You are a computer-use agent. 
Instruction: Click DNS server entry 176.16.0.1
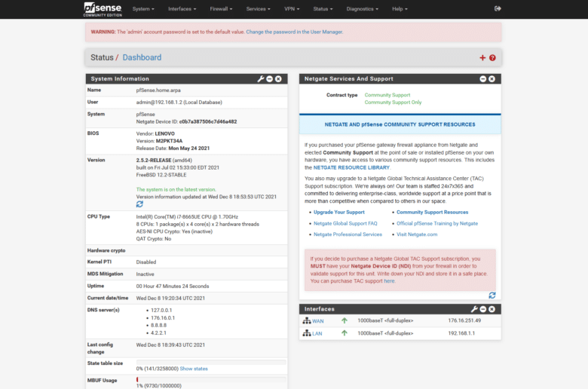(163, 317)
